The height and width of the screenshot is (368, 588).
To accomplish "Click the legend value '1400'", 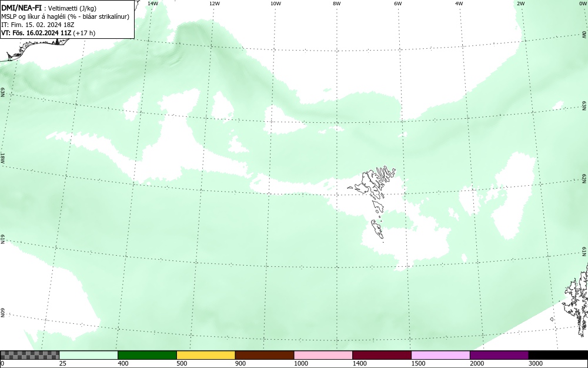I will point(360,363).
